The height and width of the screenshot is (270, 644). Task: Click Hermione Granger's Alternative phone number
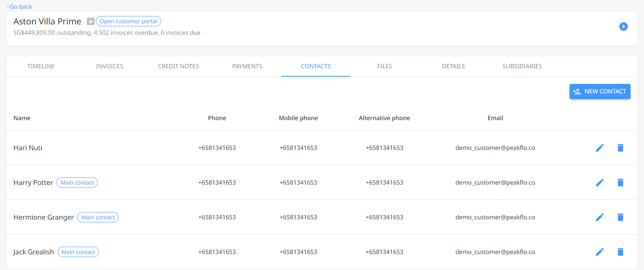coord(384,217)
